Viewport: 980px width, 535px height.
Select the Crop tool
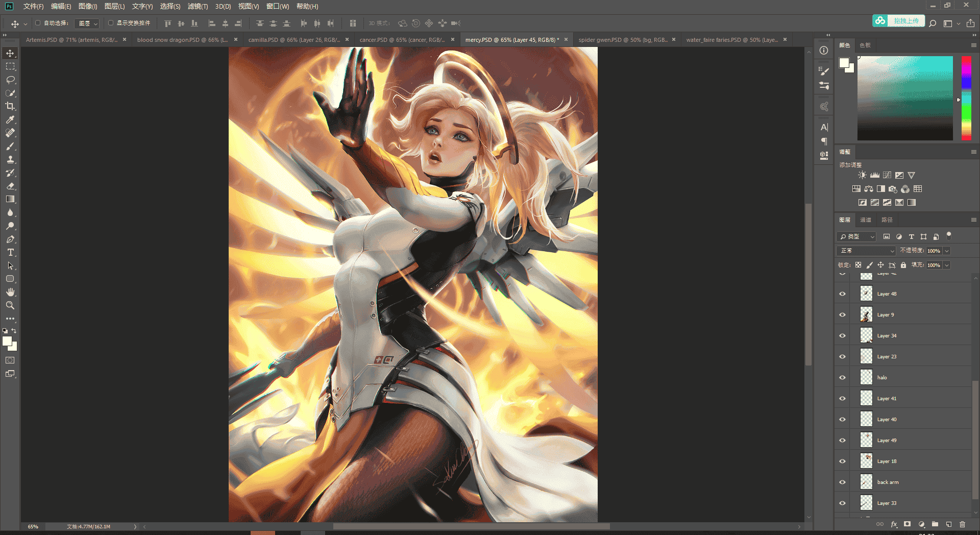tap(10, 106)
